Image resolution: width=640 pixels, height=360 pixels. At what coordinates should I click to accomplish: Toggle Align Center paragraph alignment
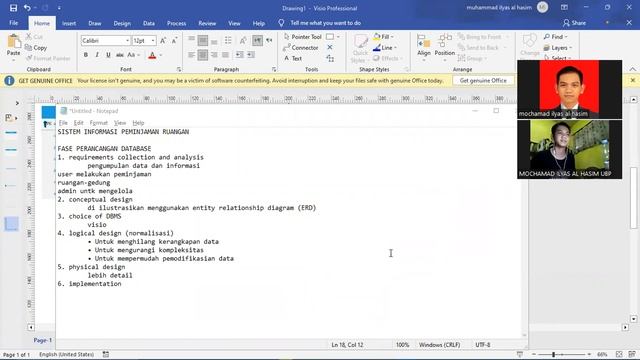tap(203, 55)
